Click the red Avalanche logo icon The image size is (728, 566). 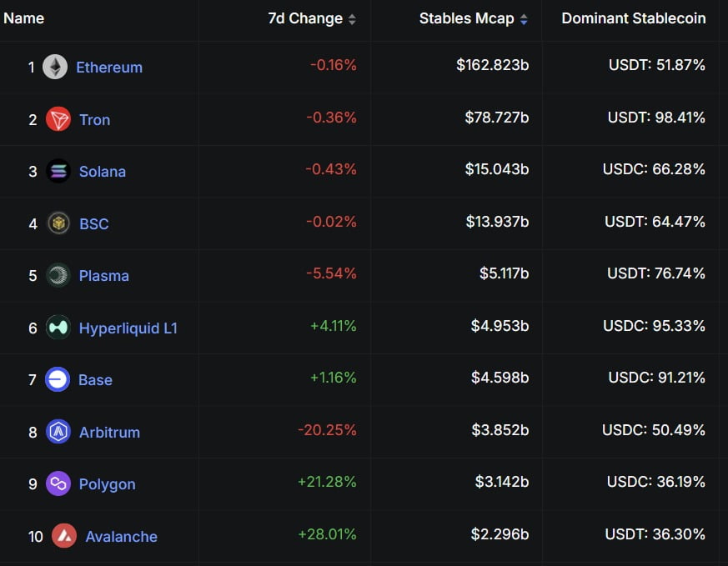pyautogui.click(x=64, y=536)
